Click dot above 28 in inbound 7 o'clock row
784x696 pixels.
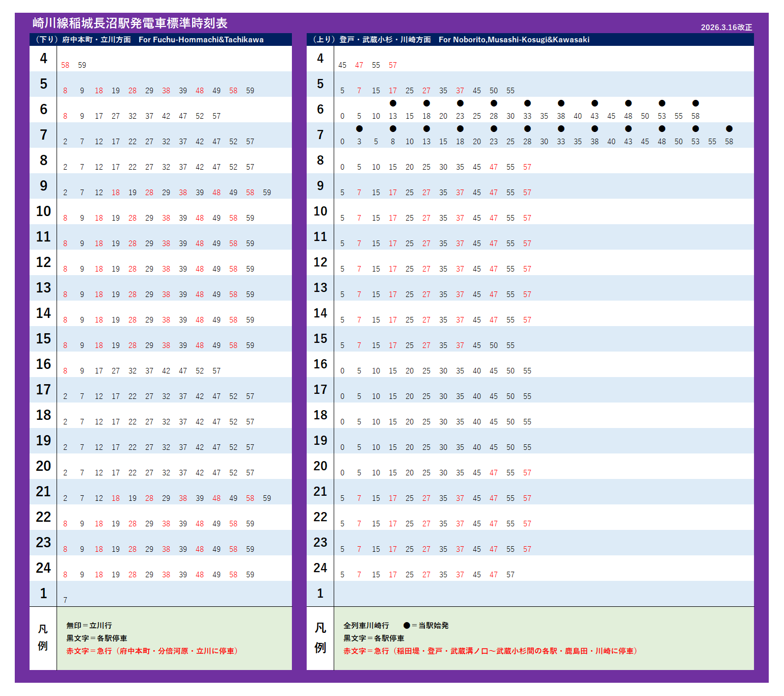click(527, 129)
